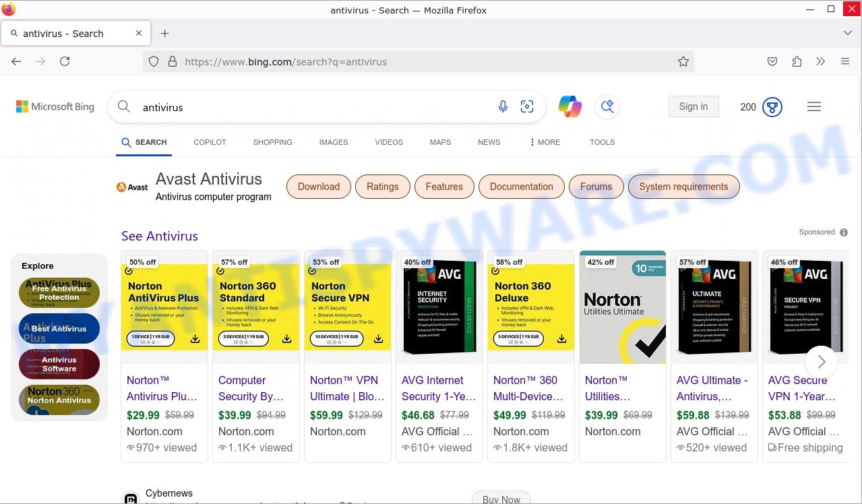Image resolution: width=862 pixels, height=504 pixels.
Task: Open the Cybernews result link
Action: (169, 494)
